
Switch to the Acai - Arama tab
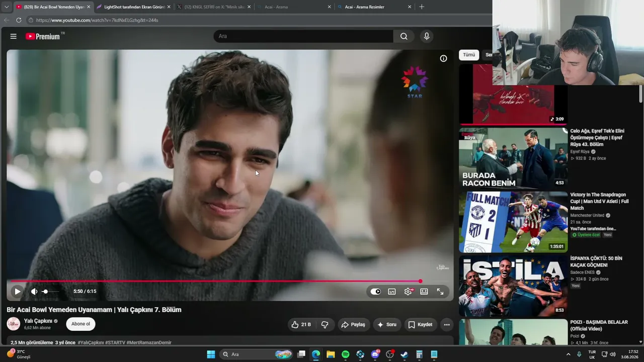tap(294, 7)
